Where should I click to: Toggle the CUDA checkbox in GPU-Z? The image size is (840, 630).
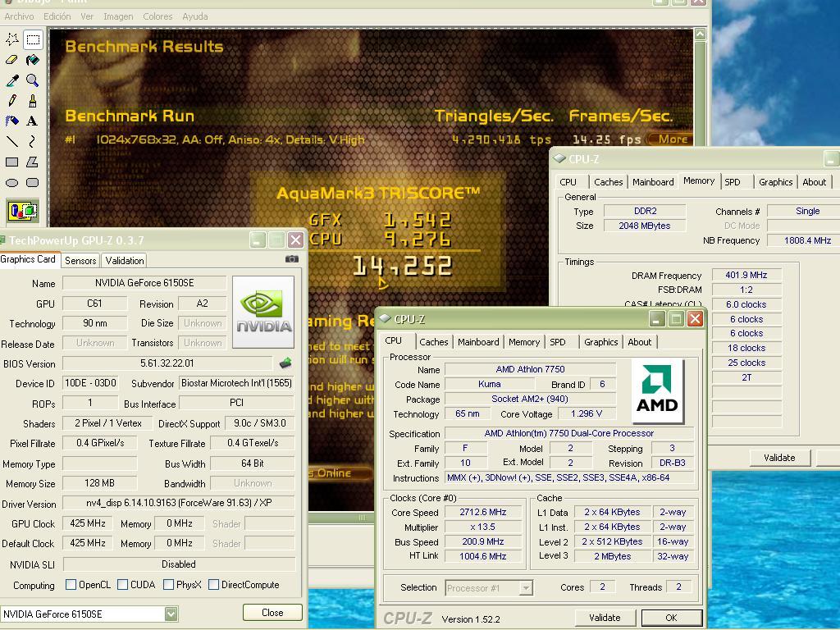[x=123, y=584]
